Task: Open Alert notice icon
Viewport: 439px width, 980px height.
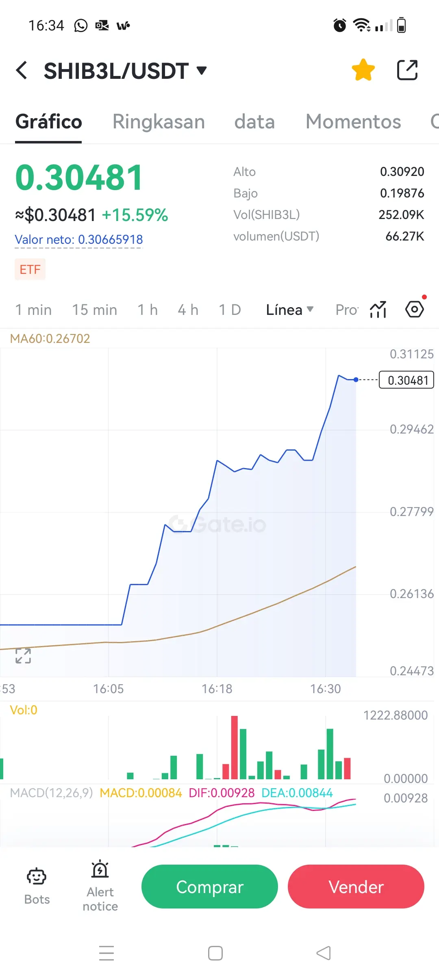Action: pyautogui.click(x=100, y=886)
